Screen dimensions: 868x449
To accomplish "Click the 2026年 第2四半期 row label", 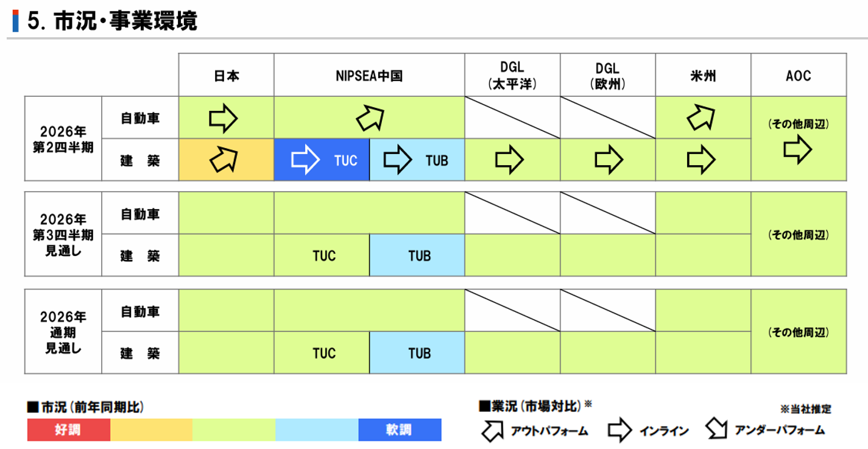I will coord(63,139).
